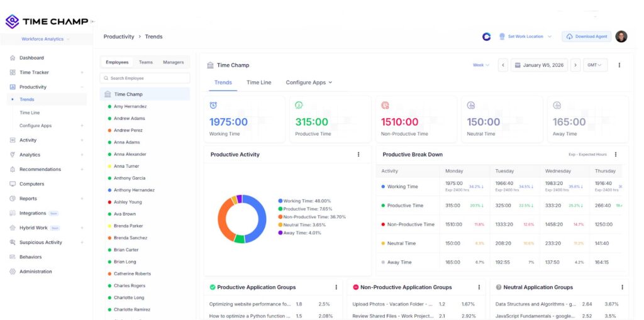The image size is (644, 320).
Task: Go to previous week arrow
Action: click(x=503, y=65)
